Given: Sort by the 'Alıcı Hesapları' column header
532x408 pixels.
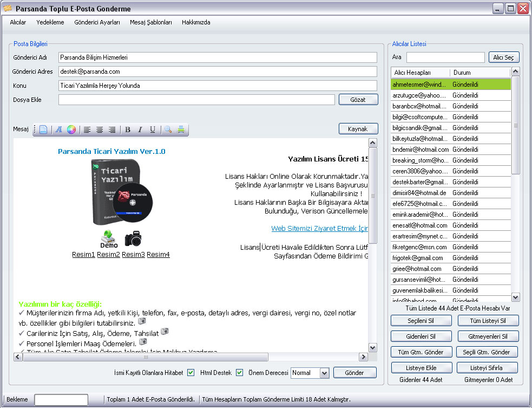Looking at the screenshot, I should pyautogui.click(x=421, y=73).
